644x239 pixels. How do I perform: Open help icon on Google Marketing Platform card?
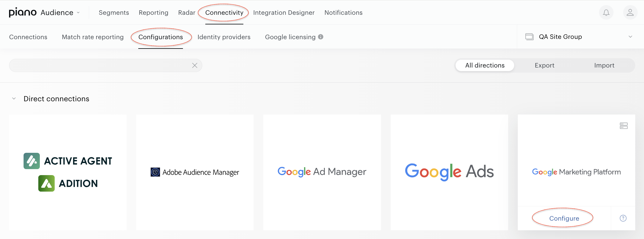click(623, 218)
